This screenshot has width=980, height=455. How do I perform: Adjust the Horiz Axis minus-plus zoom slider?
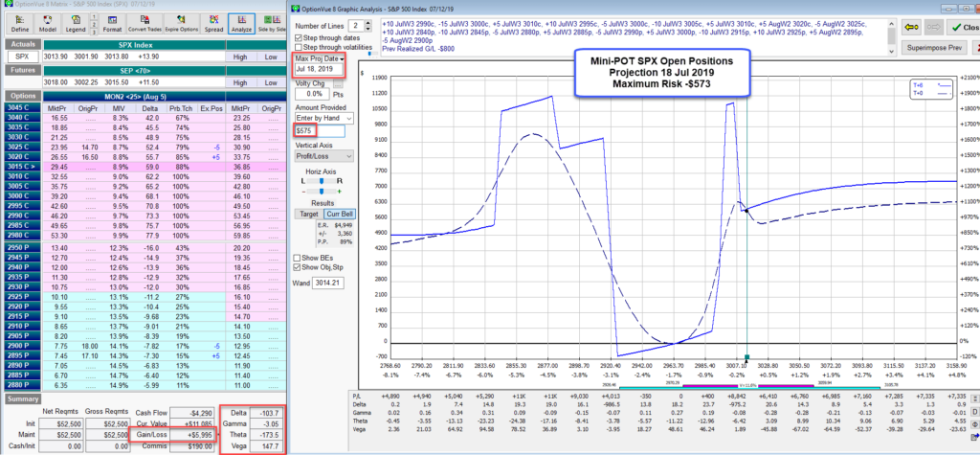[x=323, y=191]
